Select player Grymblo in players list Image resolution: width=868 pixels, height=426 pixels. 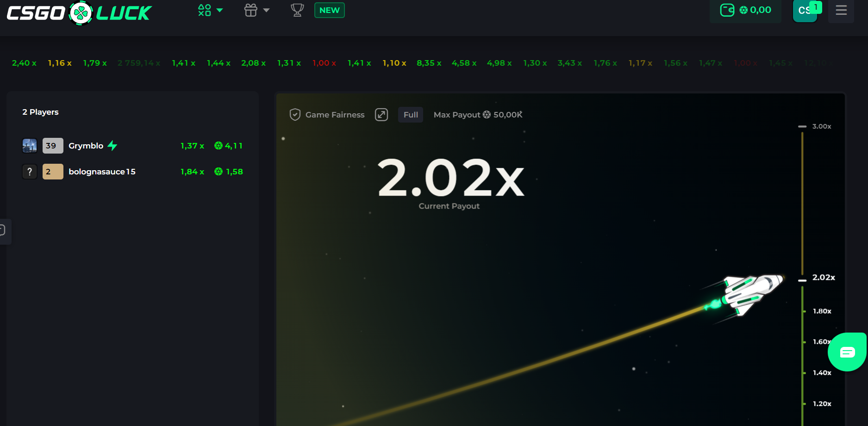86,146
